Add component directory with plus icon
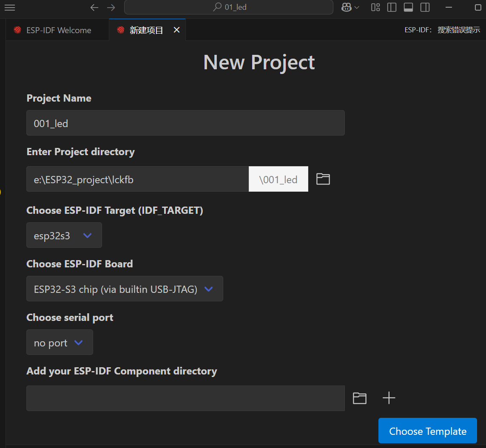The height and width of the screenshot is (448, 486). (389, 398)
